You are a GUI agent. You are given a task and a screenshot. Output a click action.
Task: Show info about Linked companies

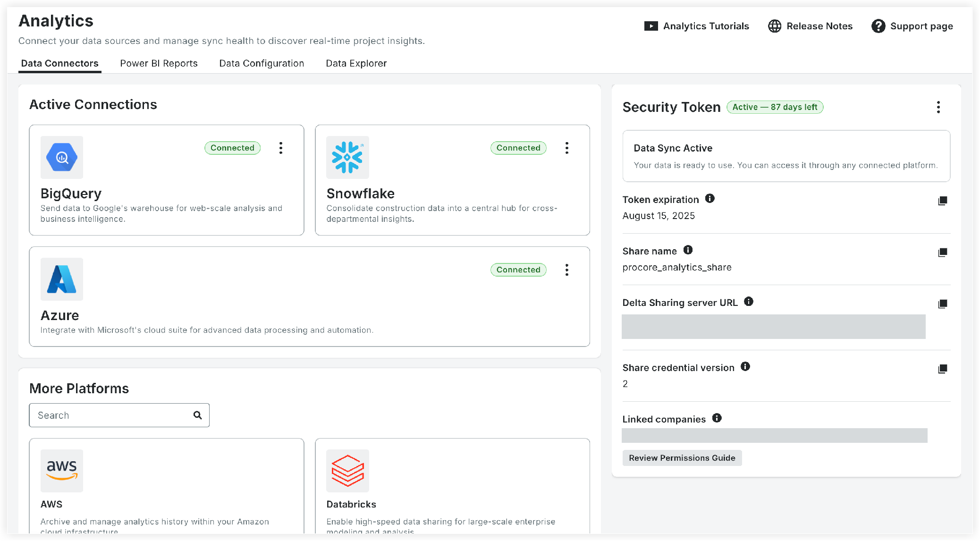click(717, 418)
